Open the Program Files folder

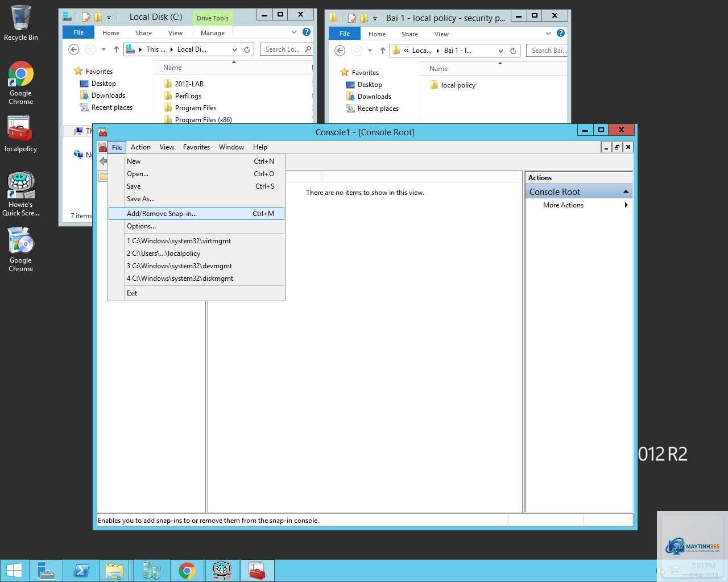189,108
